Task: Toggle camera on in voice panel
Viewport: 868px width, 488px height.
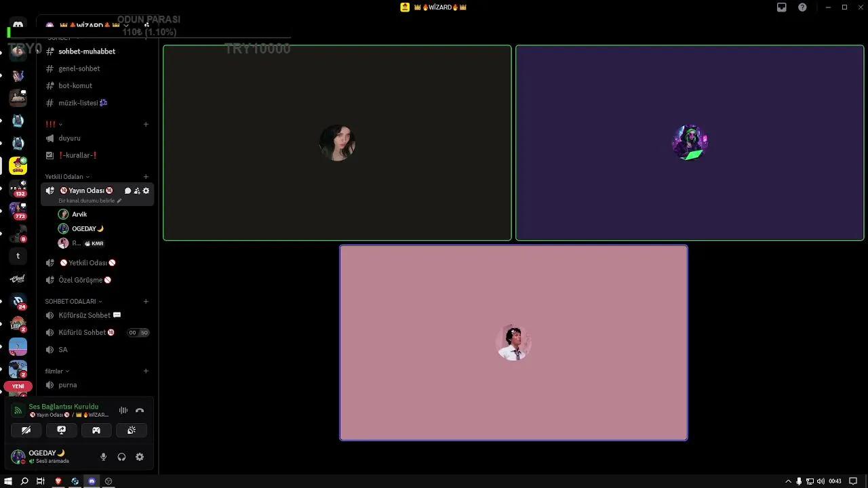Action: (x=26, y=430)
